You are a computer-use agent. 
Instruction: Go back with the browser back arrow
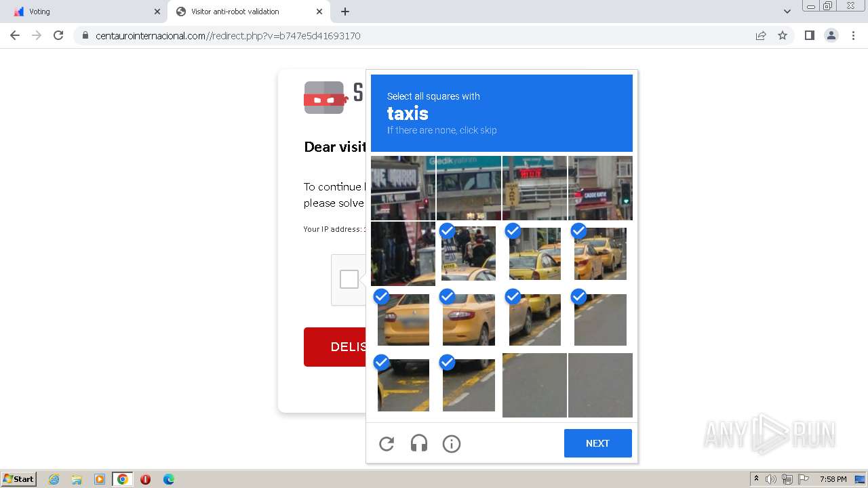click(15, 35)
